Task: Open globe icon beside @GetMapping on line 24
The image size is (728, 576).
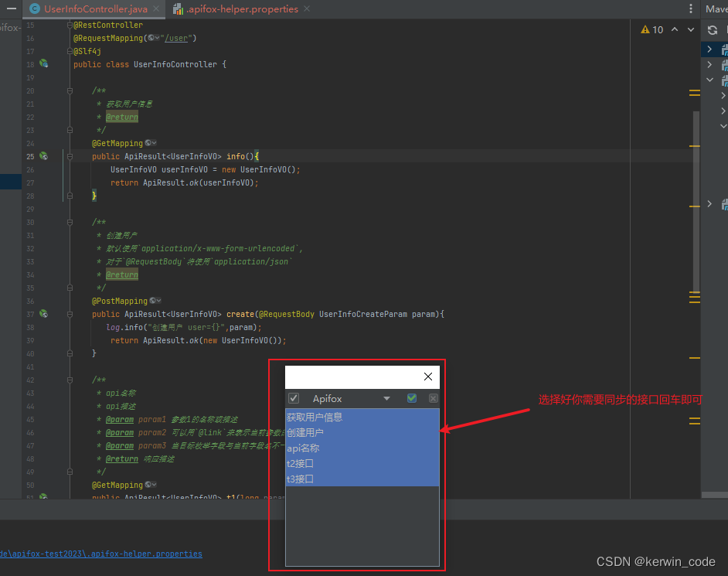Action: point(151,143)
